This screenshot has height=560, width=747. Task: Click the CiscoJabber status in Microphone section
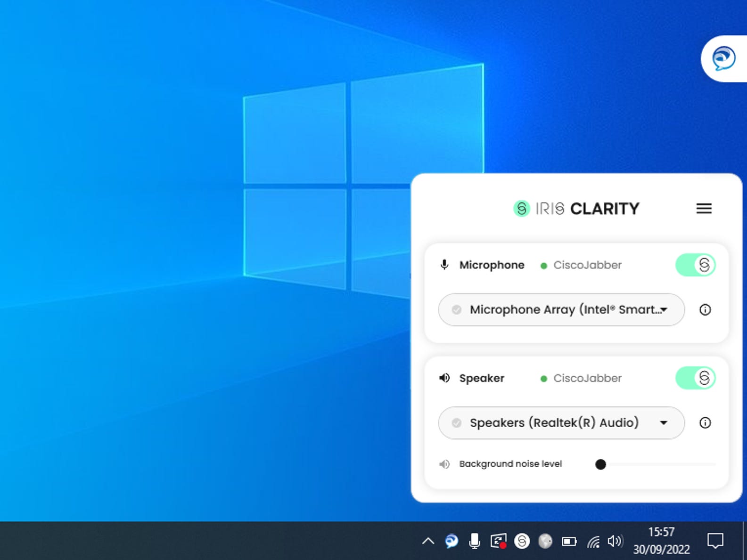pyautogui.click(x=581, y=265)
